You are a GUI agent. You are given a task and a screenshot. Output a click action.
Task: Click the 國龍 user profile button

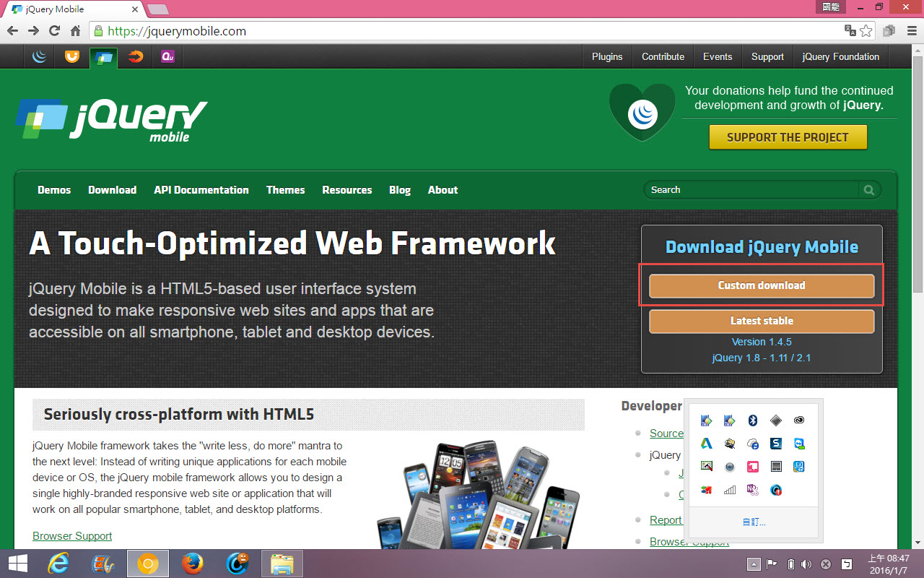pyautogui.click(x=830, y=7)
